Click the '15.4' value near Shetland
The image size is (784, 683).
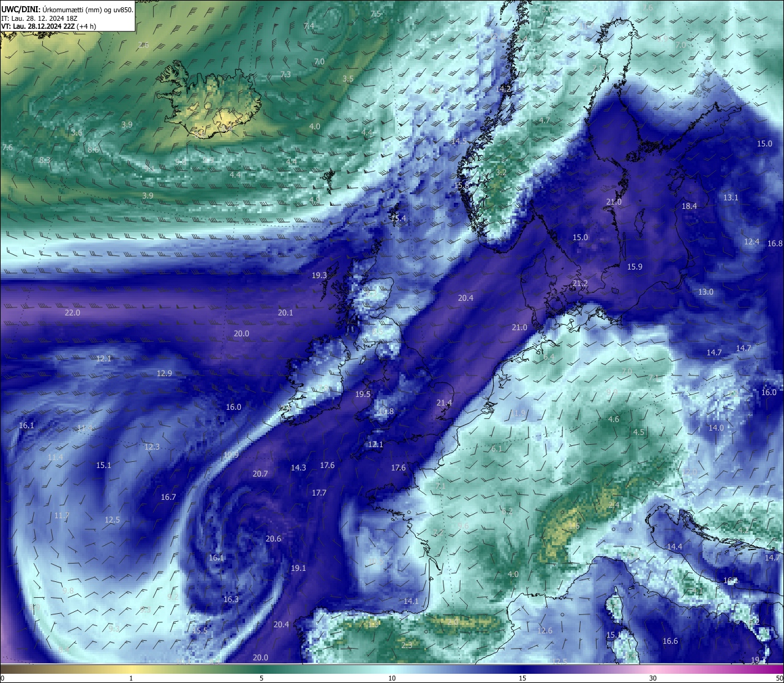pyautogui.click(x=398, y=218)
